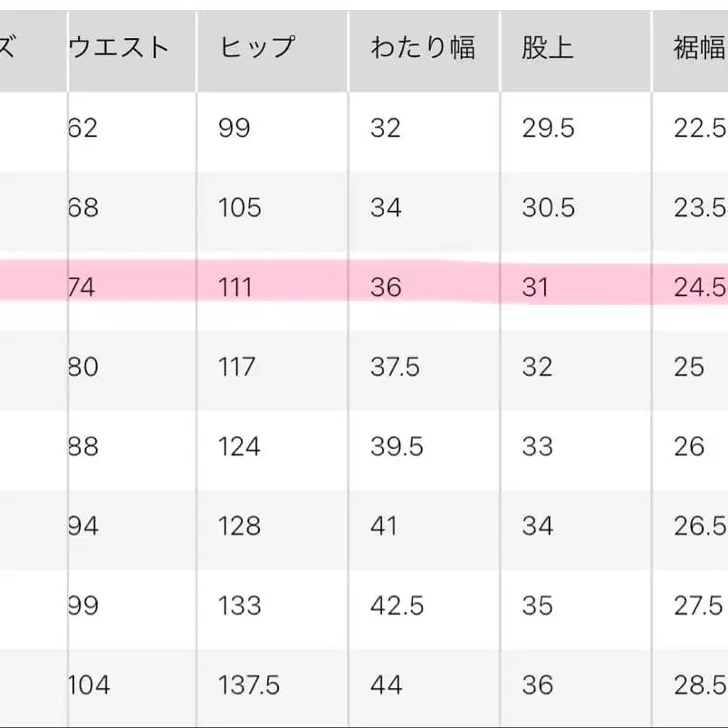Click waist value 62 in first row
Screen dimensions: 728x728
tap(82, 129)
